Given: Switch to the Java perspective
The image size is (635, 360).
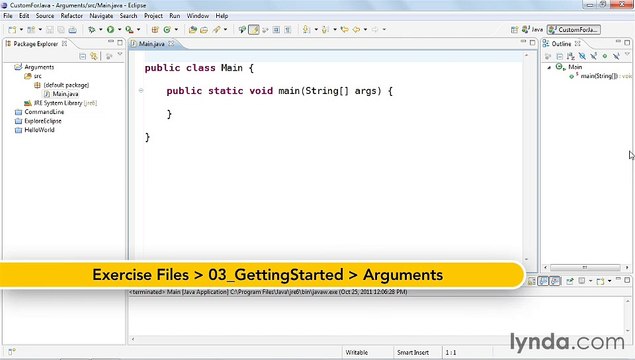Looking at the screenshot, I should [x=533, y=30].
